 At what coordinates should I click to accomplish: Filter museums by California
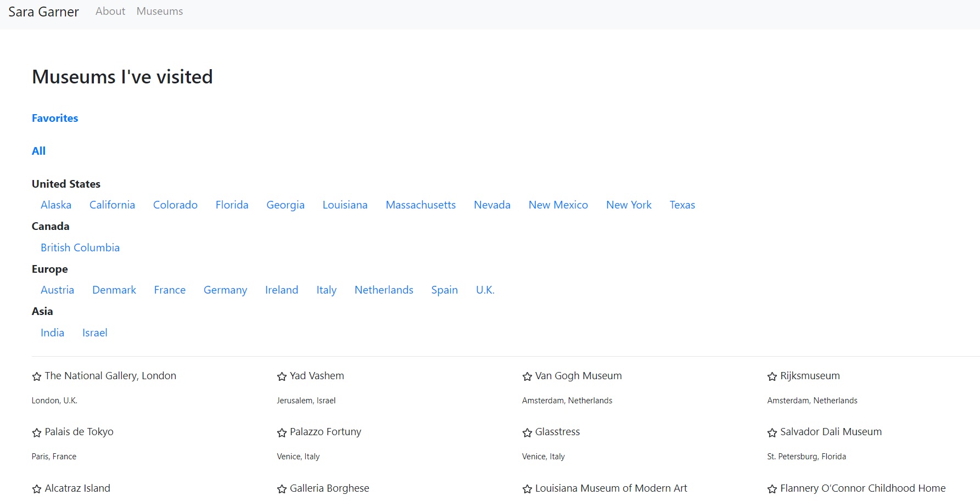tap(112, 205)
